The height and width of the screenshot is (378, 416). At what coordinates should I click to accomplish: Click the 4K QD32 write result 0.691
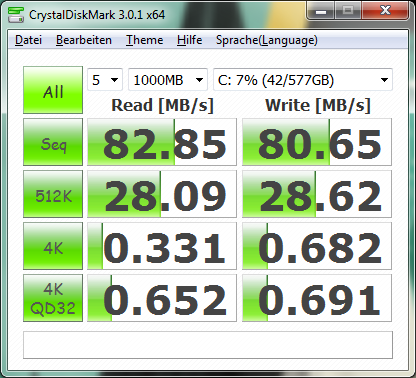click(317, 298)
